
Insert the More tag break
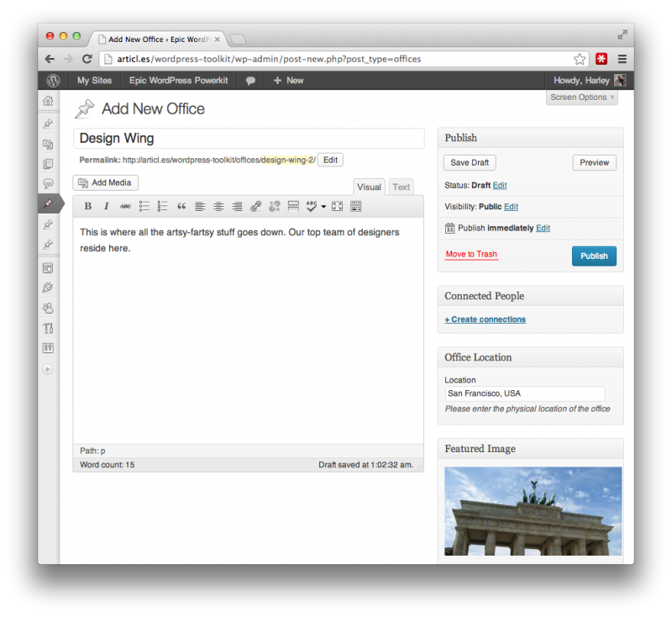pyautogui.click(x=293, y=206)
